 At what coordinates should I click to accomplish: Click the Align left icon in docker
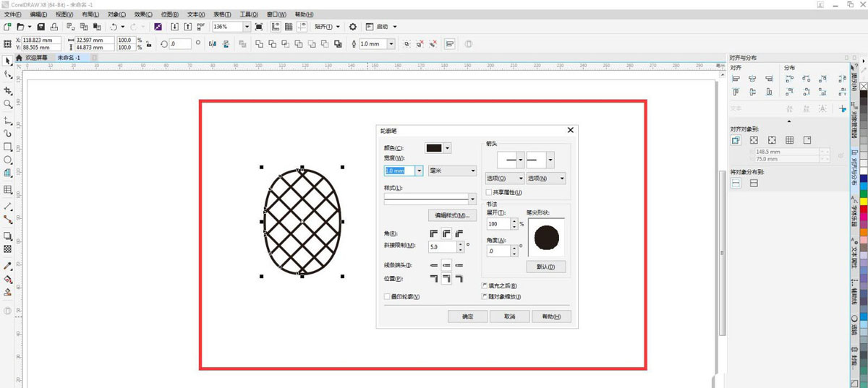tap(736, 78)
